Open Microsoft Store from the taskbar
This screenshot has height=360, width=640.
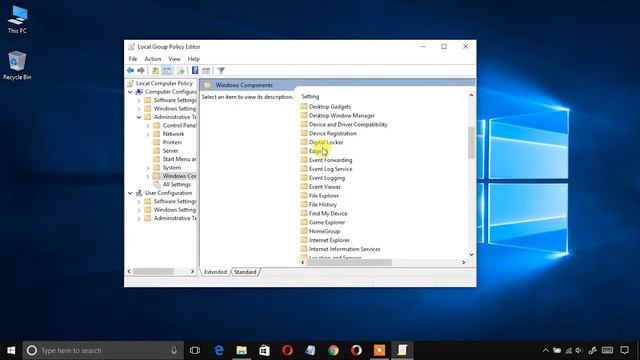tap(264, 350)
